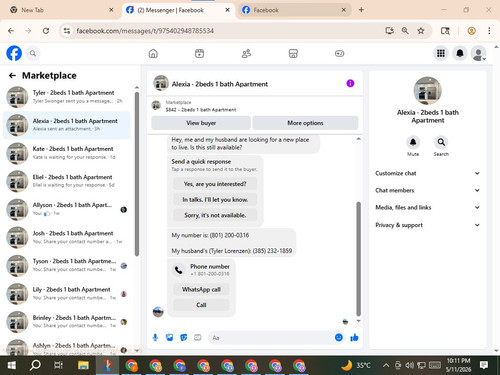Click the message text input field
This screenshot has height=375, width=500.
pyautogui.click(x=270, y=338)
